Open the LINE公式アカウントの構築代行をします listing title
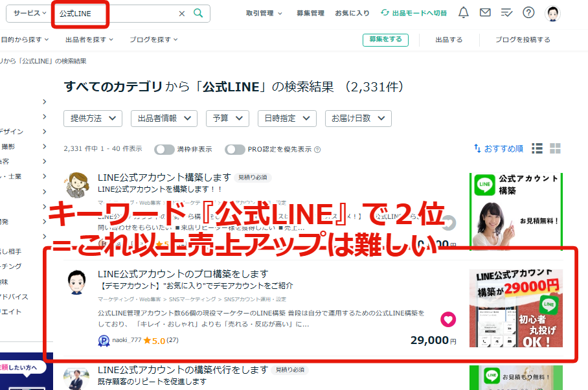 click(x=183, y=370)
